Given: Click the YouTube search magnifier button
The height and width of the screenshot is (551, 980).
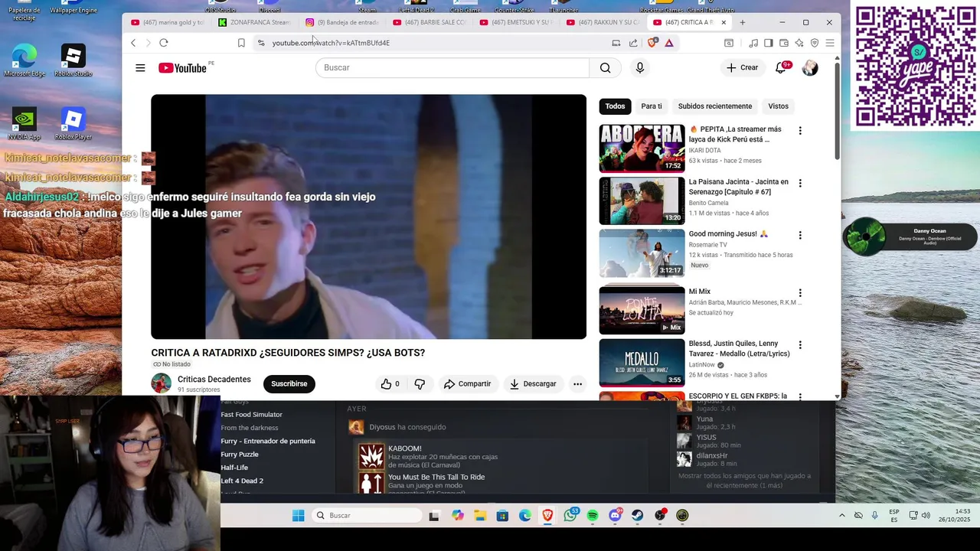Looking at the screenshot, I should [605, 68].
